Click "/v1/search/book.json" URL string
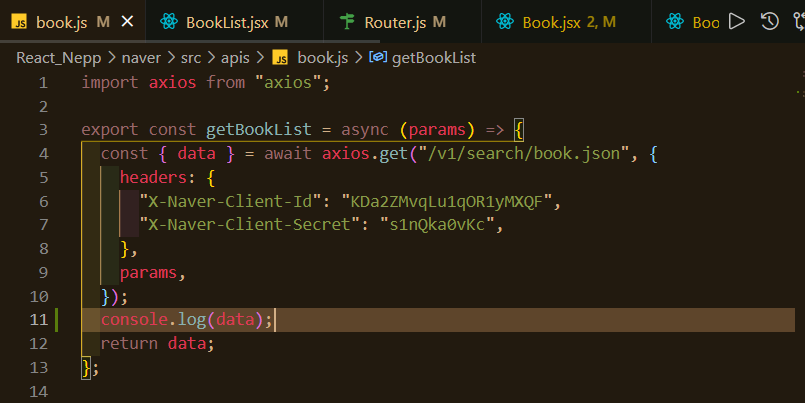The width and height of the screenshot is (805, 403). tap(524, 153)
